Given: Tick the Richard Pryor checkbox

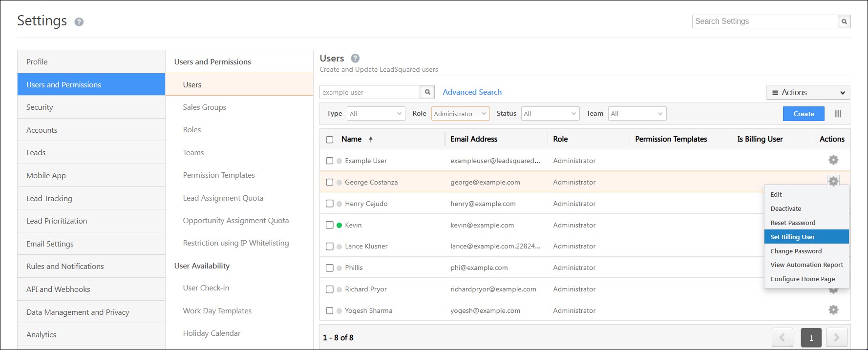Looking at the screenshot, I should point(330,289).
